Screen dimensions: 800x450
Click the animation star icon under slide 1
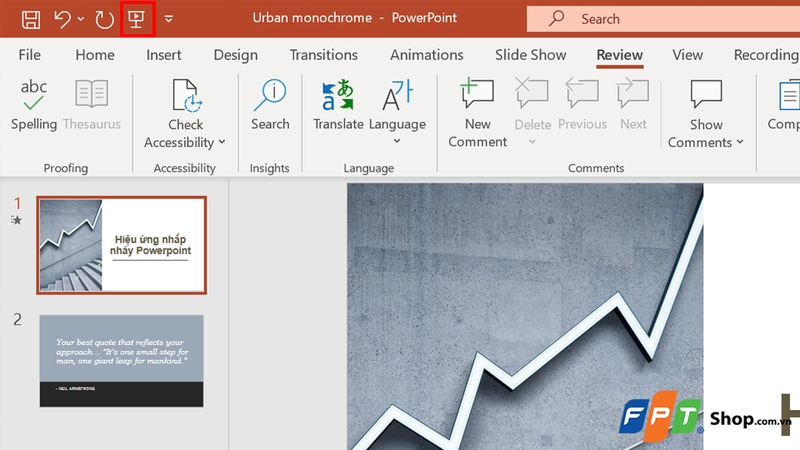coord(16,220)
